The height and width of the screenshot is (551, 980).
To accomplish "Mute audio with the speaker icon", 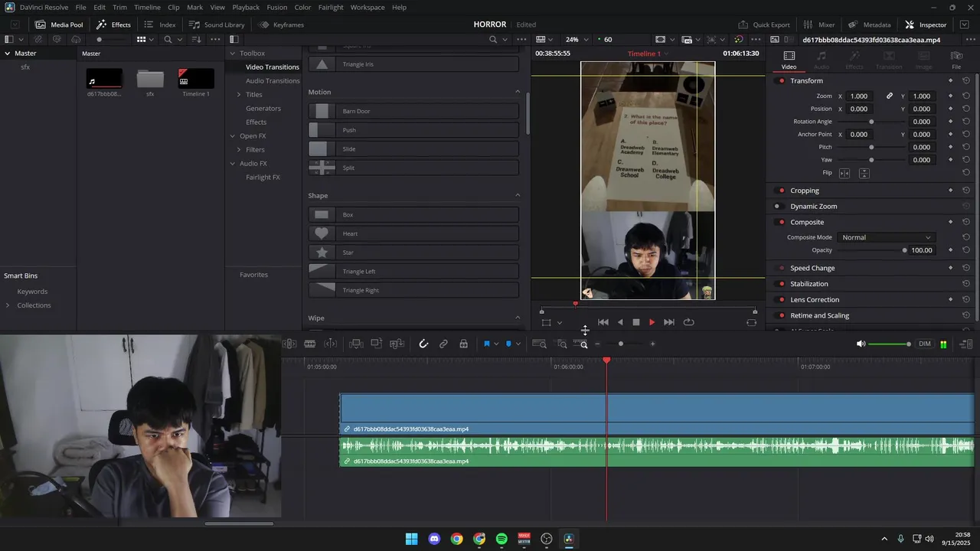I will coord(861,344).
